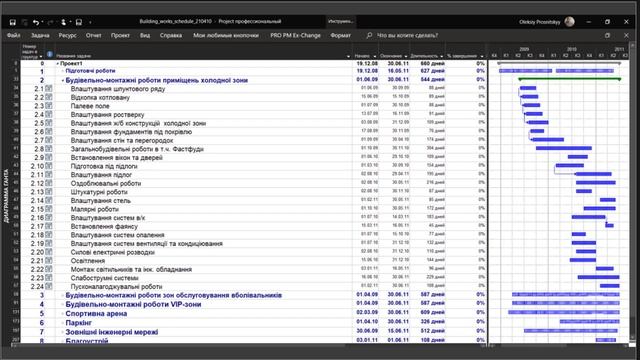Toggle touch/mouse mode icon in quick access toolbar
640x360 pixels.
[x=64, y=22]
